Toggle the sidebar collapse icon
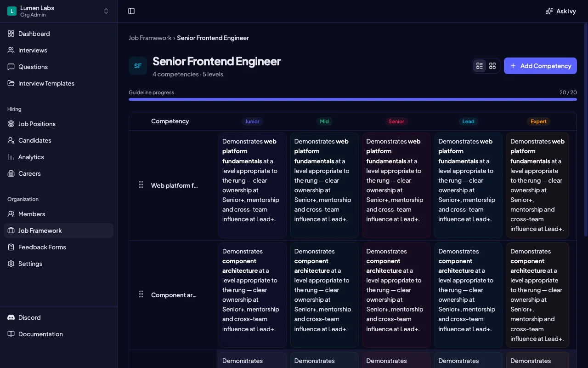The height and width of the screenshot is (368, 588). (131, 11)
